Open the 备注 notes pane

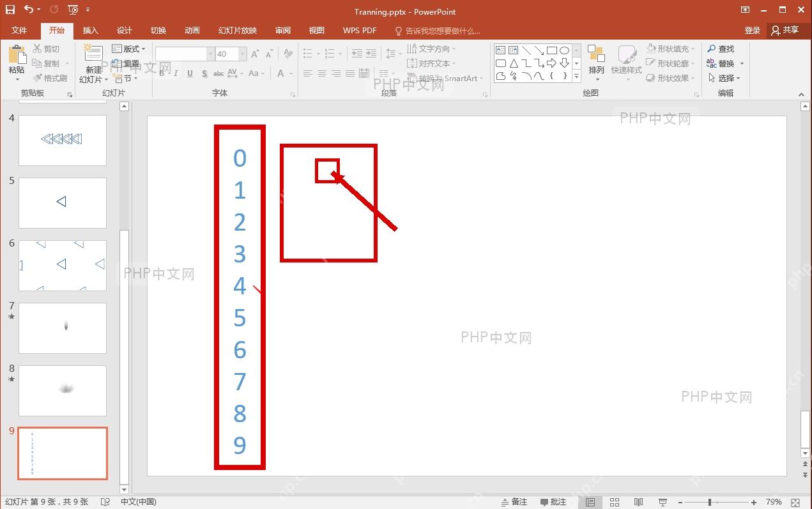pos(514,502)
